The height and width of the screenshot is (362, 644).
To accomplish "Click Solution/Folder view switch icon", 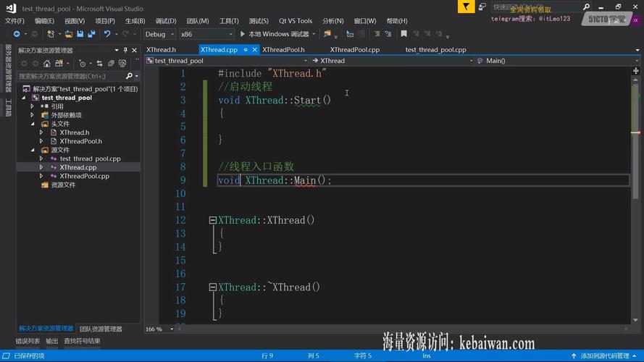I will 59,64.
